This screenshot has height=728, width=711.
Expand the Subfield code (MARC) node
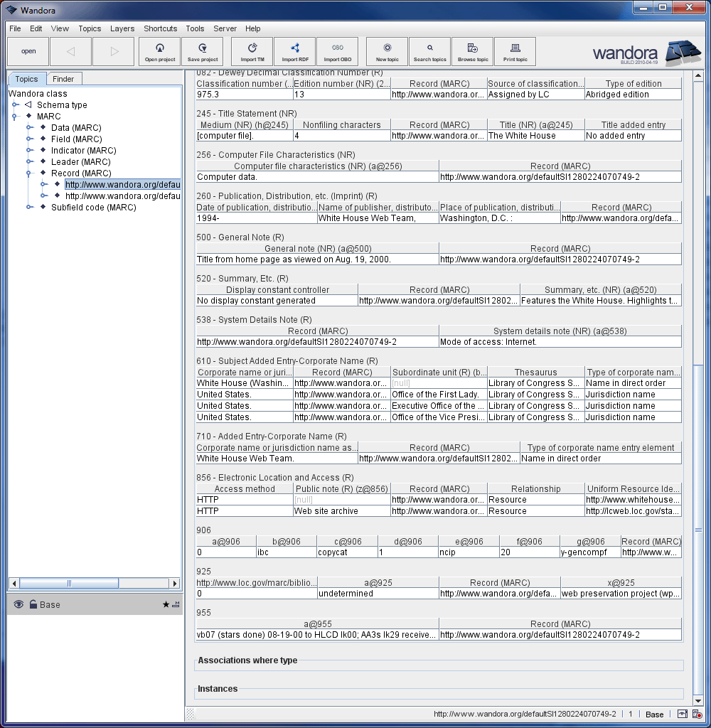(29, 207)
